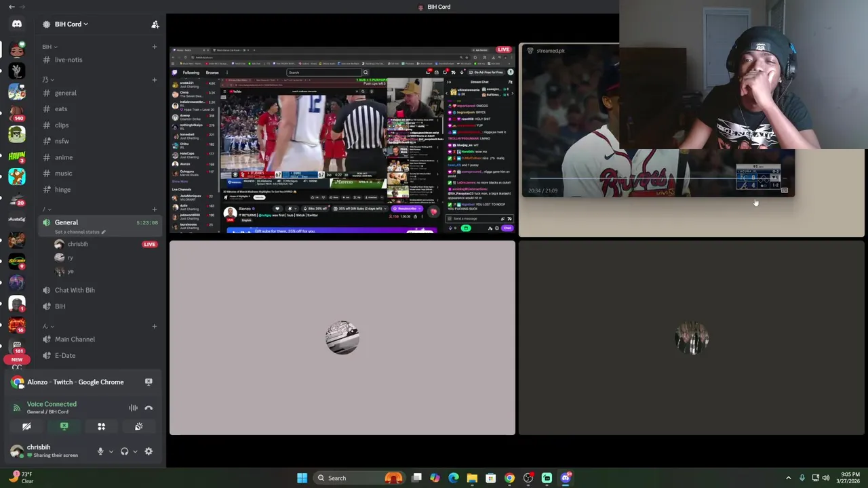Open the live-notis channel
Viewport: 868px width, 488px height.
[99, 60]
